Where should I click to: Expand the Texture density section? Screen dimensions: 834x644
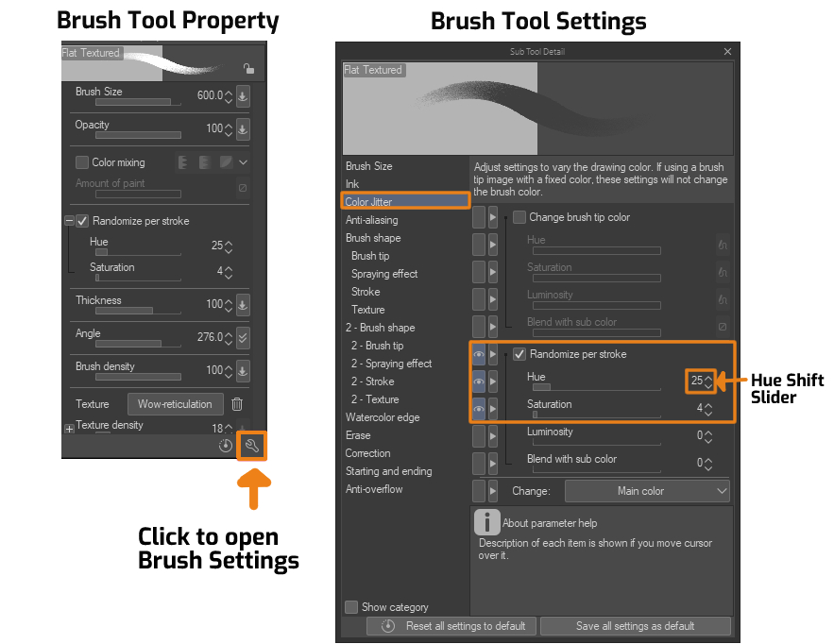pos(69,429)
